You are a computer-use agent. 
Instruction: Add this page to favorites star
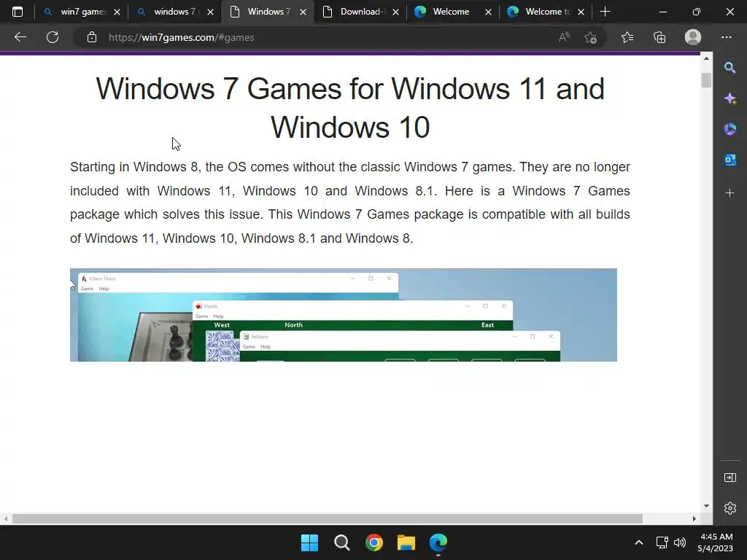click(591, 37)
